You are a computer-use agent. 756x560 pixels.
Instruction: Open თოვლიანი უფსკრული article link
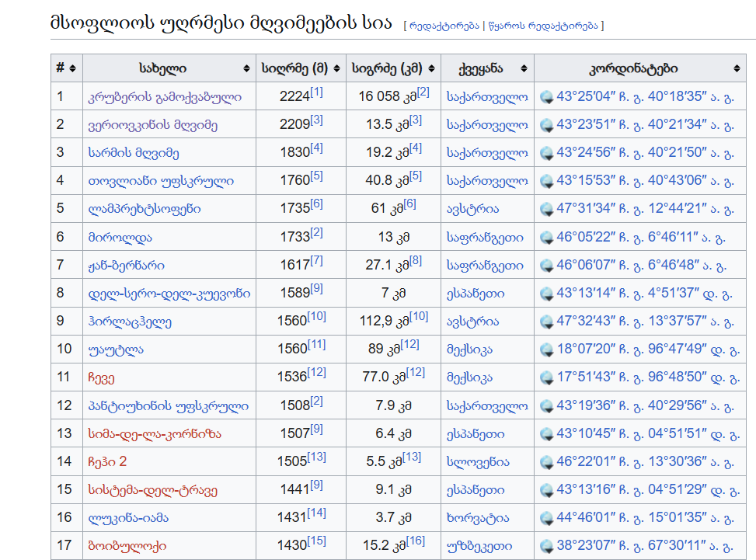161,181
